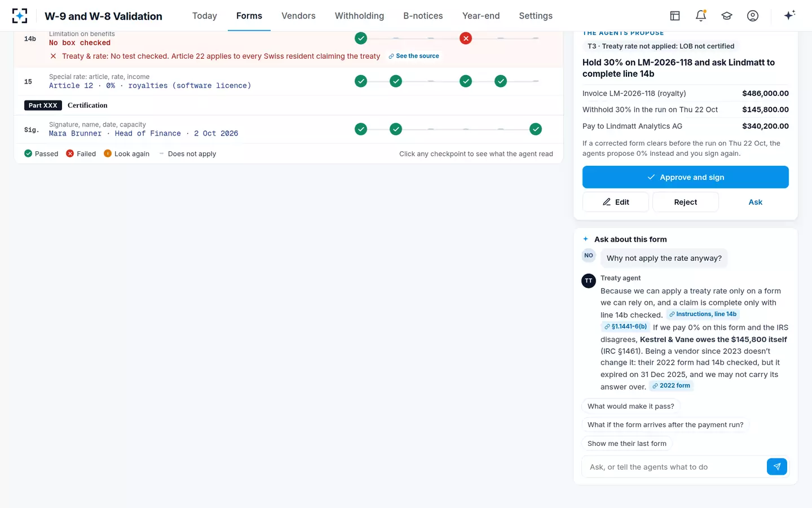Open the layout panel icon in header
The height and width of the screenshot is (508, 812).
pos(675,16)
